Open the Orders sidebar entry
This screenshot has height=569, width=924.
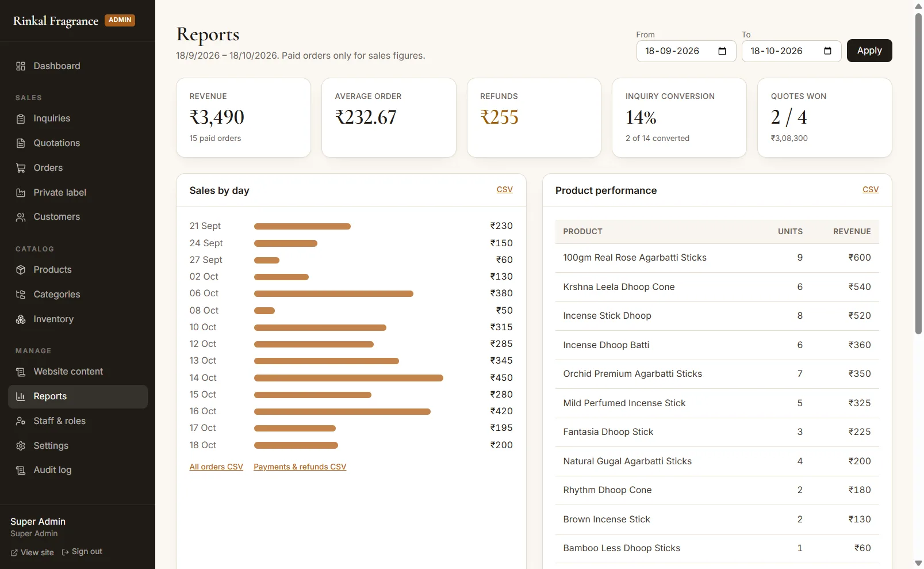78,168
